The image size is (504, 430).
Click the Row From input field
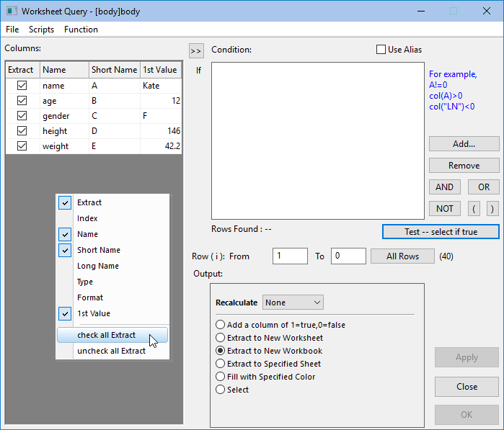[x=291, y=256]
